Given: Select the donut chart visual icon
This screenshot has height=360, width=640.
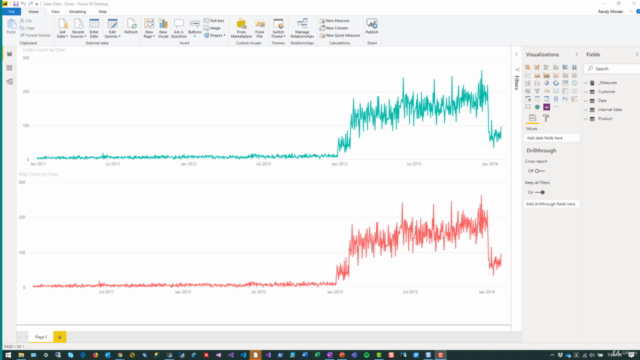Looking at the screenshot, I should coord(556,83).
